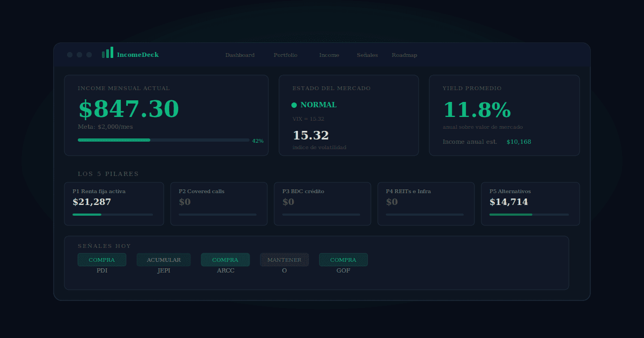Click the P2 Covered calls progress bar
This screenshot has height=338, width=644.
coord(218,215)
